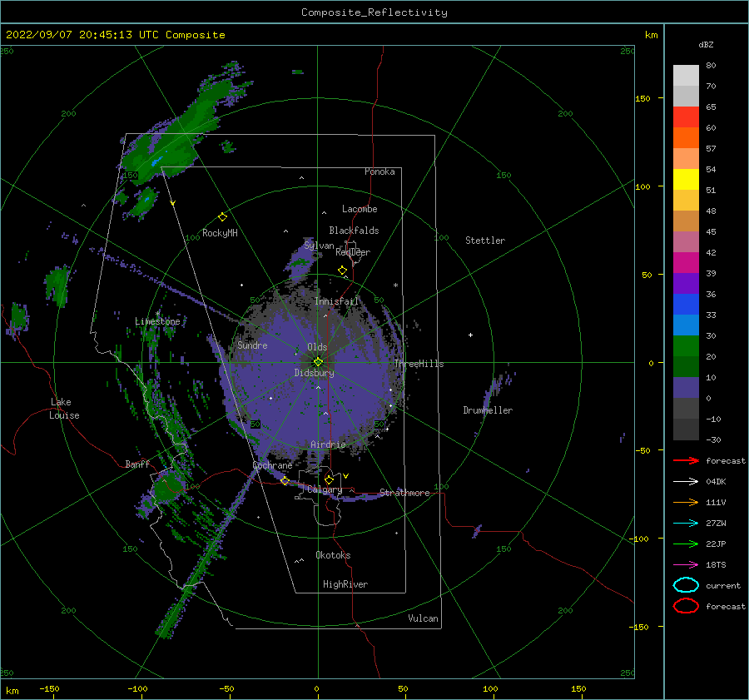Click the red forecast arrow in legend
This screenshot has width=749, height=700.
686,460
